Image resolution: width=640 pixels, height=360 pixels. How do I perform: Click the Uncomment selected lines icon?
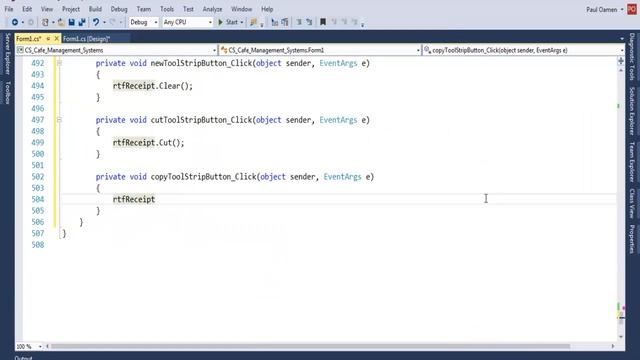pos(309,22)
